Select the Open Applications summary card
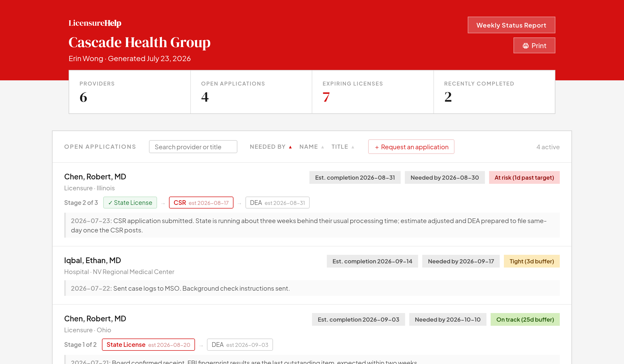 (251, 92)
